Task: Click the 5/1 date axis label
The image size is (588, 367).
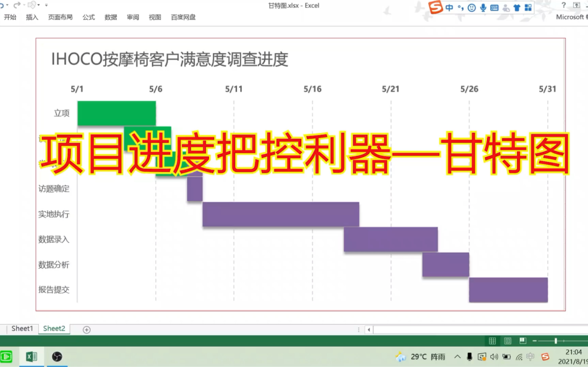Action: tap(77, 89)
